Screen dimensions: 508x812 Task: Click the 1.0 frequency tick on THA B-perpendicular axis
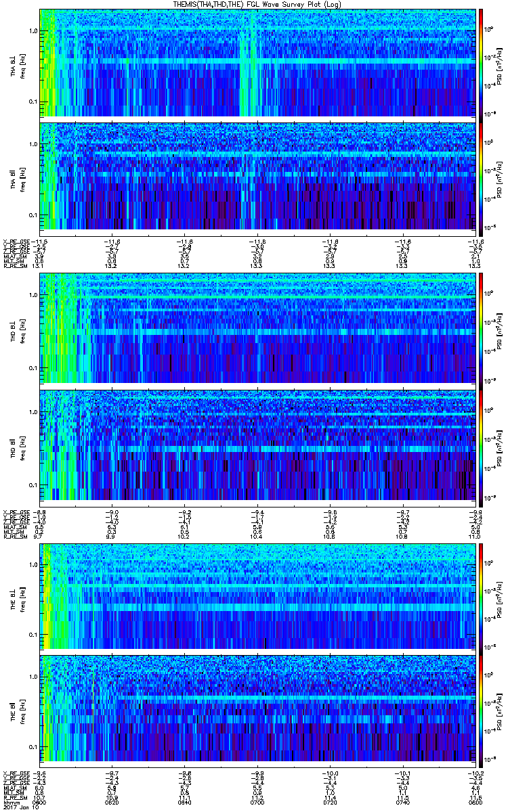(x=33, y=31)
